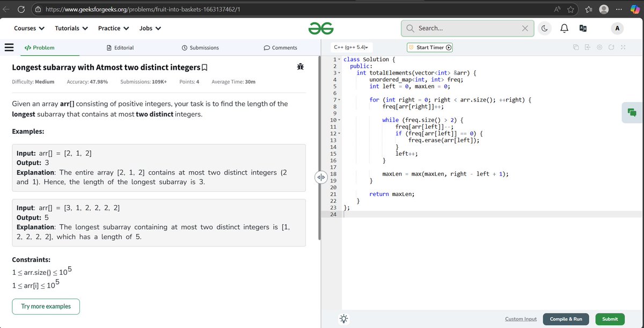
Task: Add page to browser favorites star
Action: (570, 9)
